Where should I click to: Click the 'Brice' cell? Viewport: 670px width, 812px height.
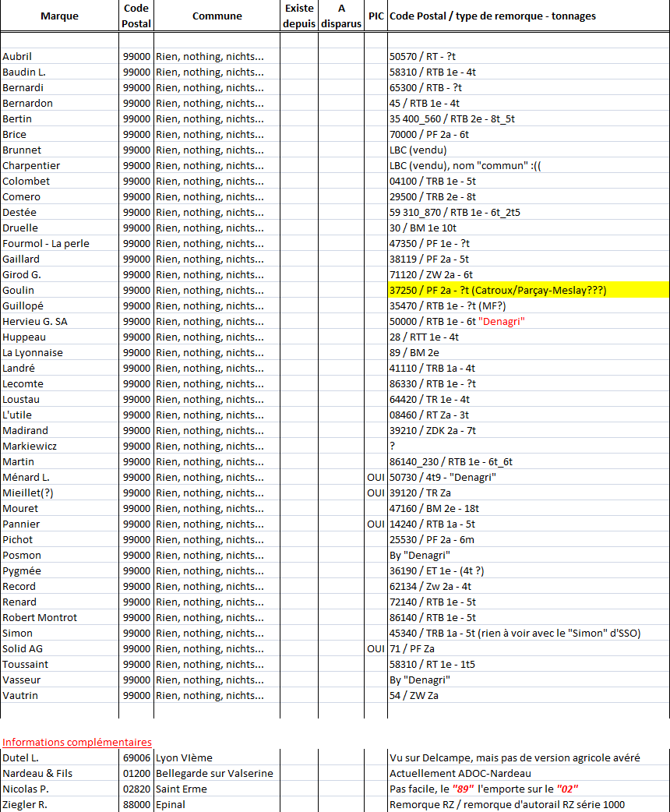(x=59, y=134)
